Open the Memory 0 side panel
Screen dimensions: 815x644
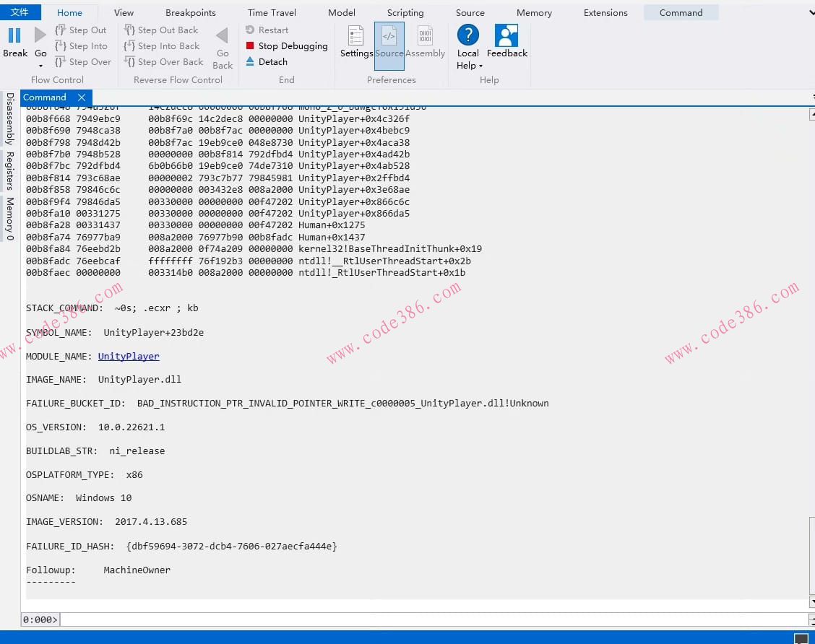10,219
